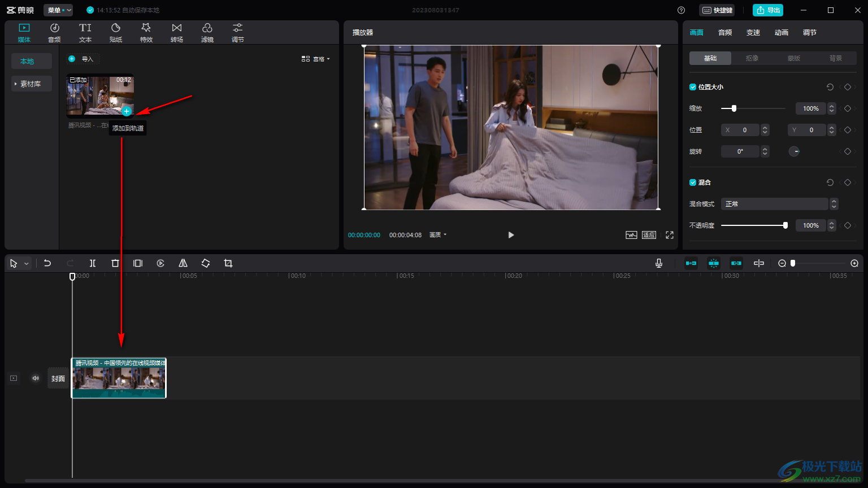Click the Y position input field
The image size is (868, 488).
point(807,130)
